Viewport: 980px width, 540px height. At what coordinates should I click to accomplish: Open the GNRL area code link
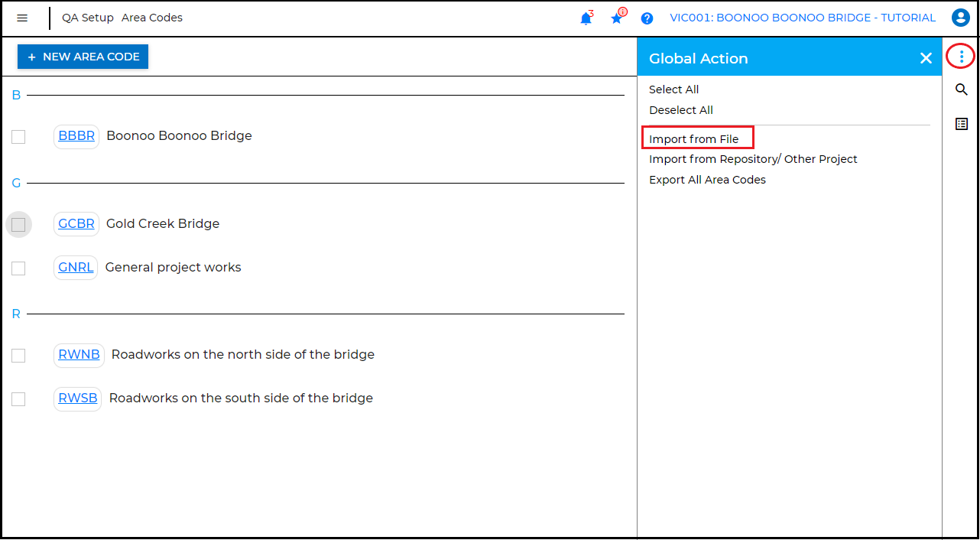(x=75, y=267)
